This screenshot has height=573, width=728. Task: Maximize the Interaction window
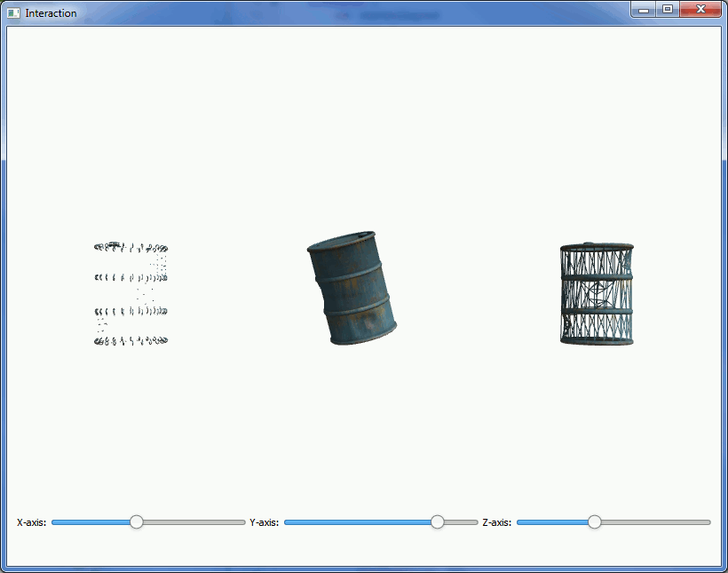[668, 10]
